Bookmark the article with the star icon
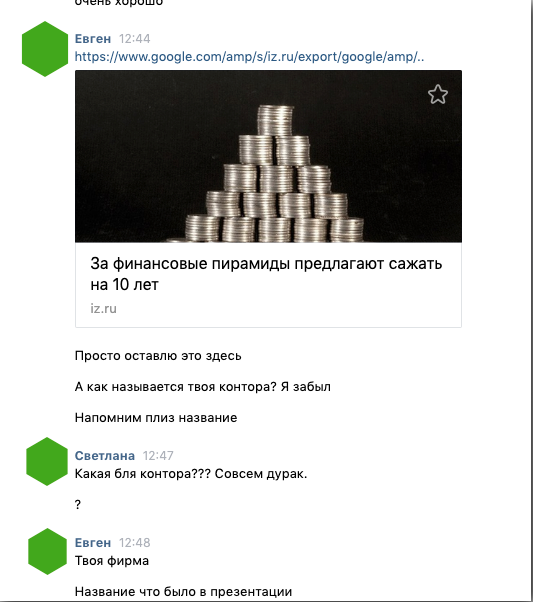The height and width of the screenshot is (602, 533). click(x=438, y=94)
